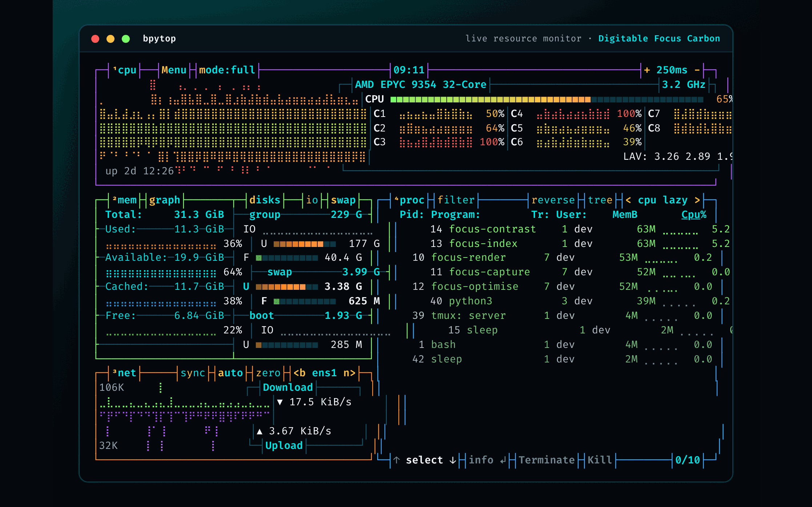Open process info
This screenshot has height=507, width=812.
[487, 460]
